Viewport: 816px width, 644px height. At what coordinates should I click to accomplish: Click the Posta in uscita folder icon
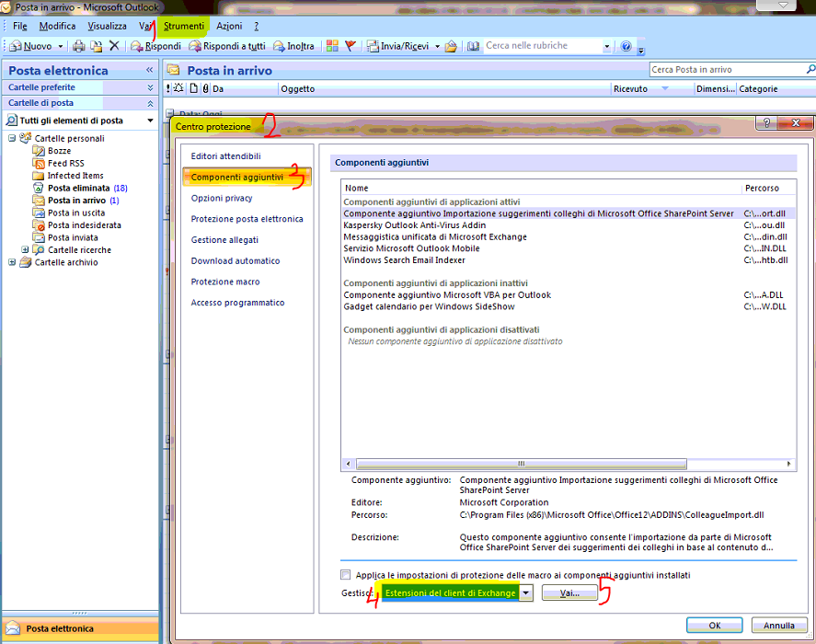39,213
